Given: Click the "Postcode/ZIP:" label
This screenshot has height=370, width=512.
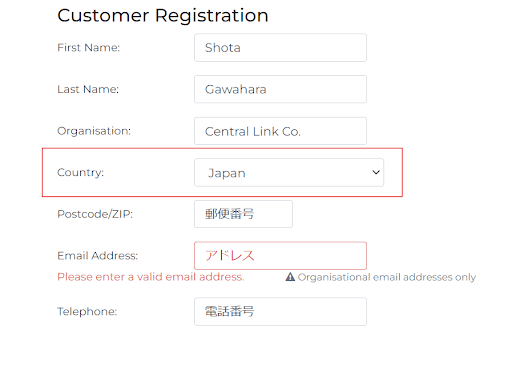Looking at the screenshot, I should pos(95,214).
